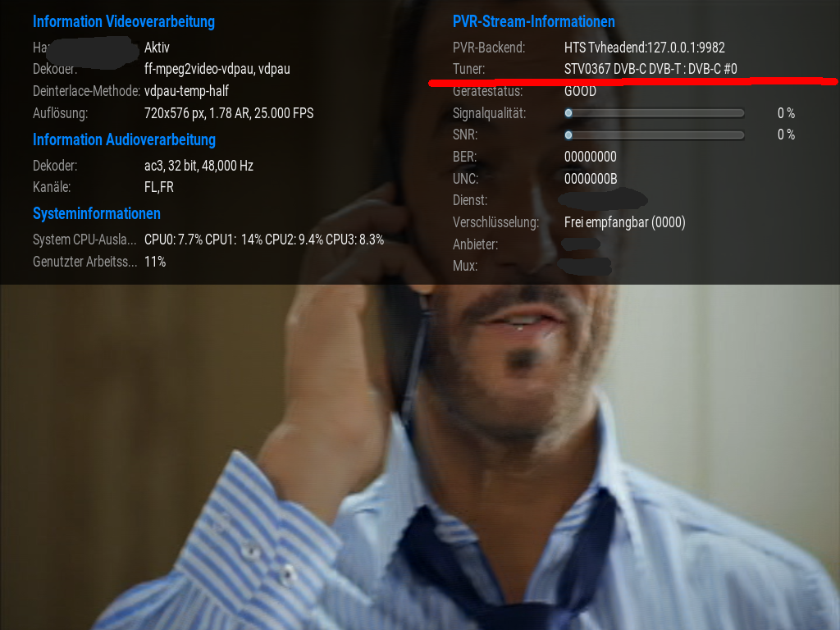Click the 'System CPU-Ausla...' label
840x630 pixels.
[x=84, y=240]
